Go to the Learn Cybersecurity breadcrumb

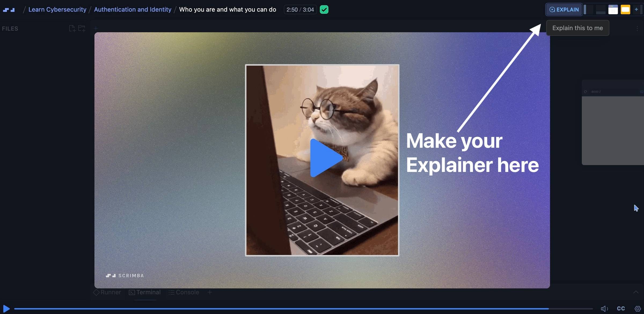coord(57,9)
